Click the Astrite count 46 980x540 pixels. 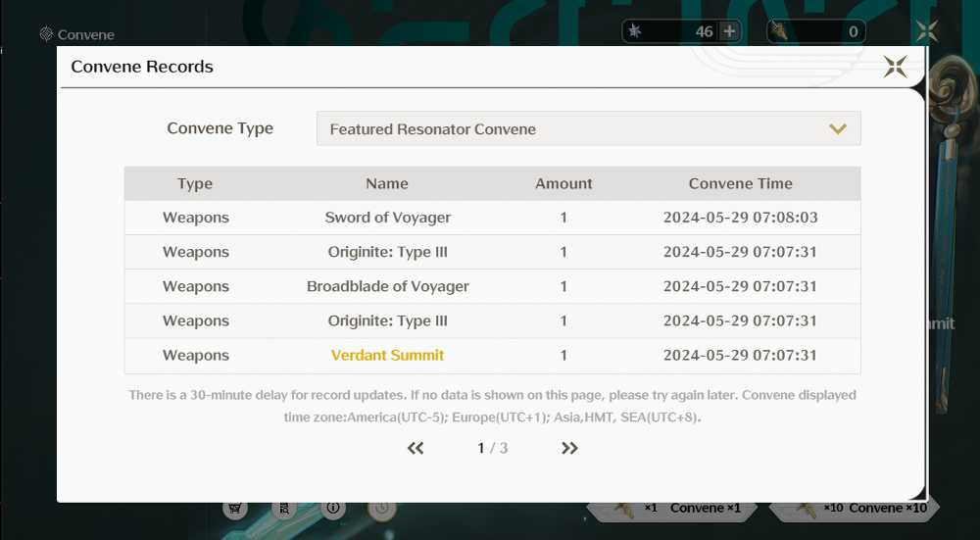[705, 31]
